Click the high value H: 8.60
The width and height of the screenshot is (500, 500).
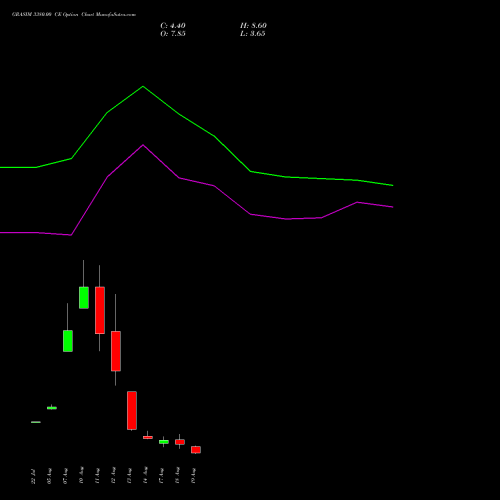[x=253, y=26]
